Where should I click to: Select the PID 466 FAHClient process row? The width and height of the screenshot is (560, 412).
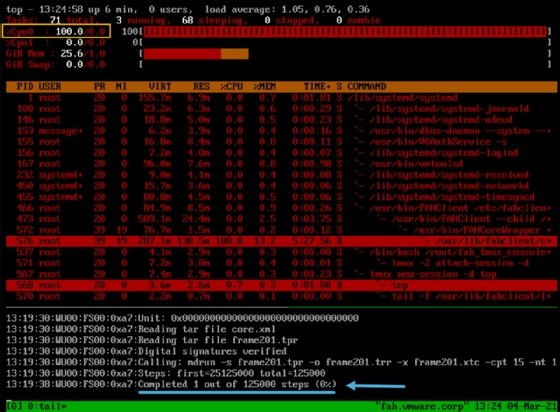[x=281, y=208]
